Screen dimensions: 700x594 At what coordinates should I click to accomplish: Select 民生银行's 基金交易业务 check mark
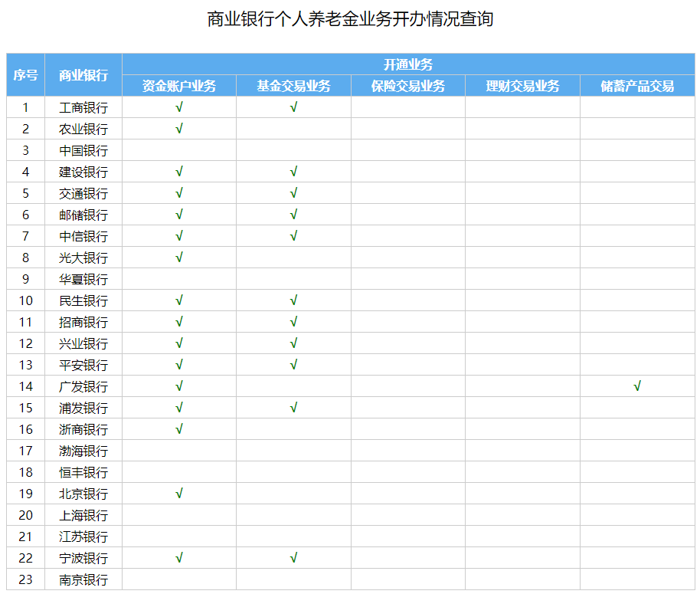[294, 300]
